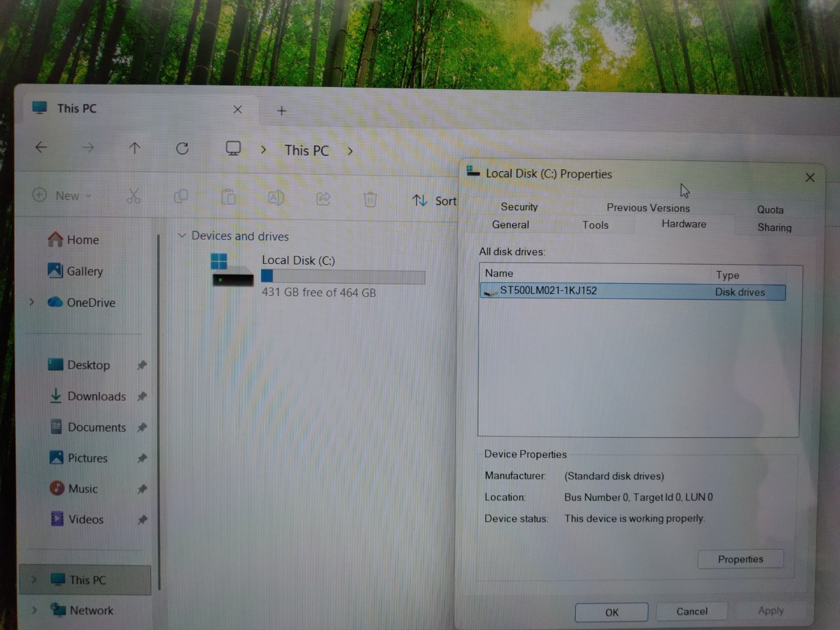The width and height of the screenshot is (840, 630).
Task: Click the pin icon beside Videos
Action: pos(142,520)
